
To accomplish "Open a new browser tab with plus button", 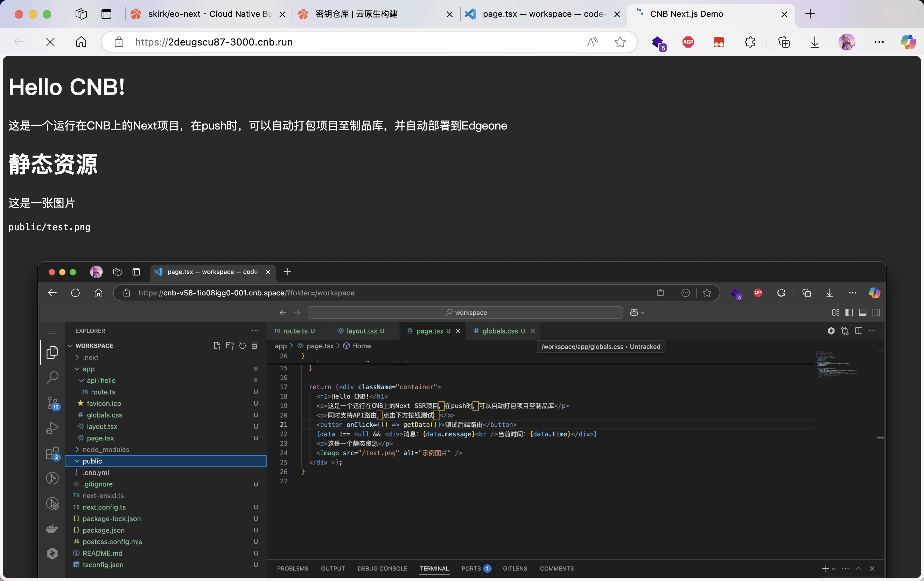I will (810, 14).
